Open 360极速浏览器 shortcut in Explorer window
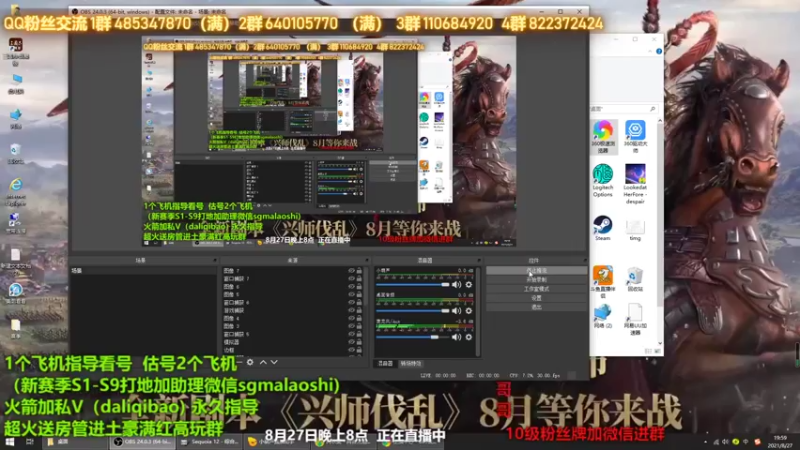 click(603, 137)
